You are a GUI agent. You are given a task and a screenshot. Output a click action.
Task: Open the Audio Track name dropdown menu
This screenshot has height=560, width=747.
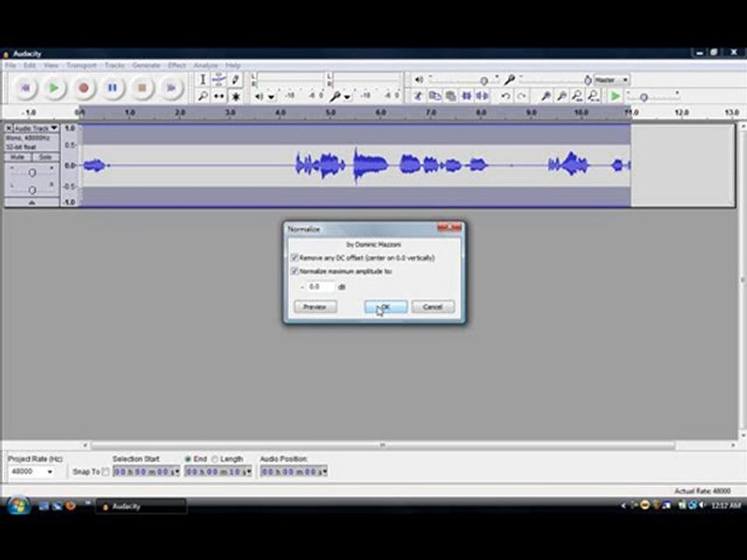(x=36, y=128)
